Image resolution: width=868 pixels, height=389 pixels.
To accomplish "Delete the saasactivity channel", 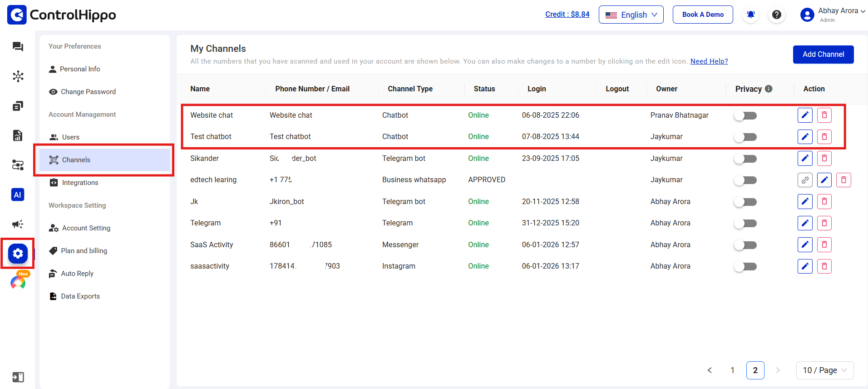I will tap(824, 266).
